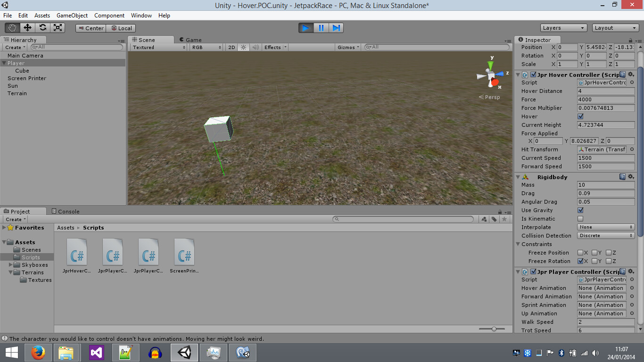The width and height of the screenshot is (644, 362).
Task: Click the Mass input field
Action: point(606,185)
